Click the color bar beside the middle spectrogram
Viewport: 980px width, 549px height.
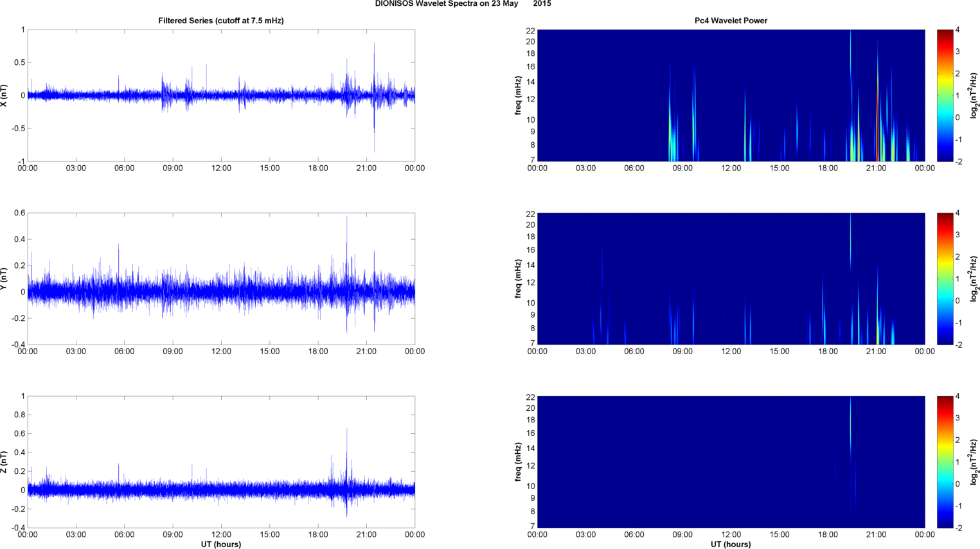pos(945,278)
